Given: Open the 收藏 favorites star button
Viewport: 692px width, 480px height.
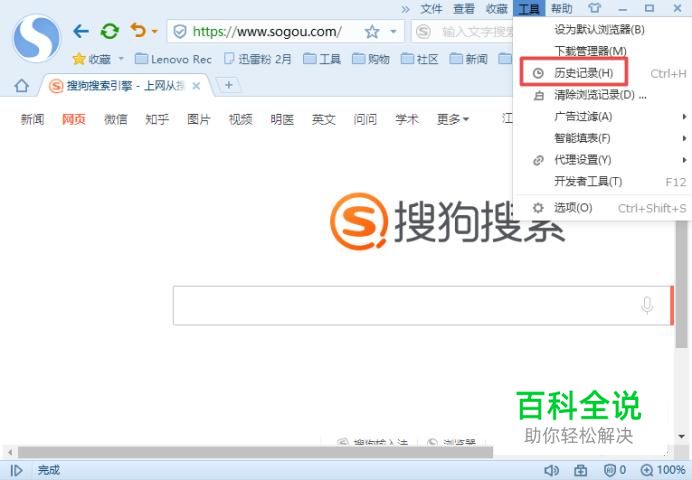Looking at the screenshot, I should (92, 59).
